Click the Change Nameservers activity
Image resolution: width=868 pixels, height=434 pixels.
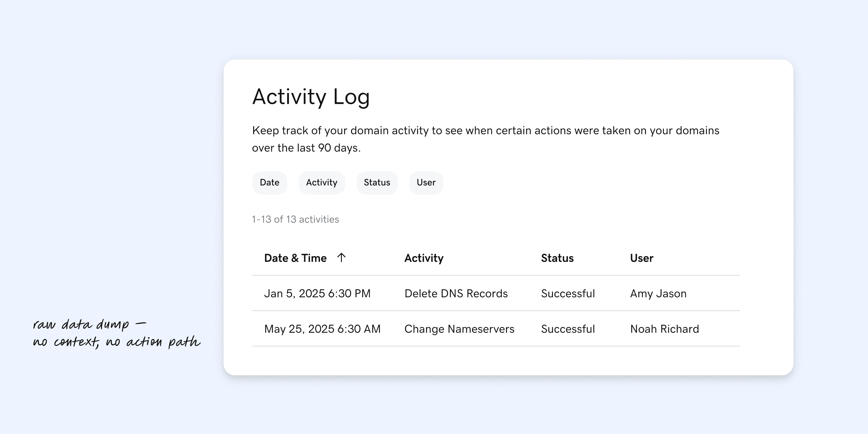tap(459, 329)
